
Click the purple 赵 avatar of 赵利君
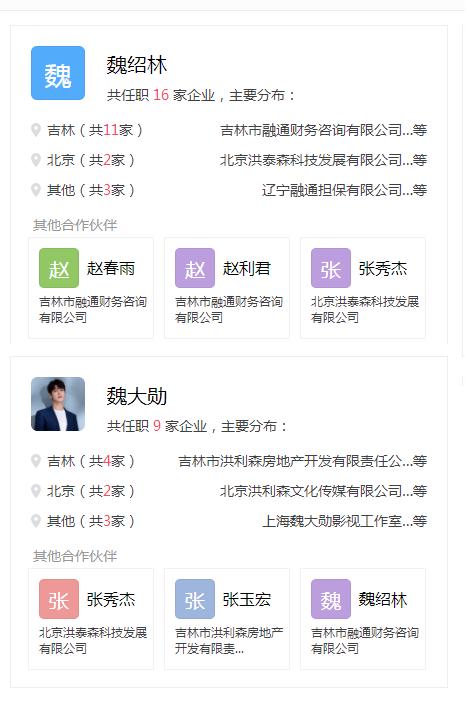[195, 268]
